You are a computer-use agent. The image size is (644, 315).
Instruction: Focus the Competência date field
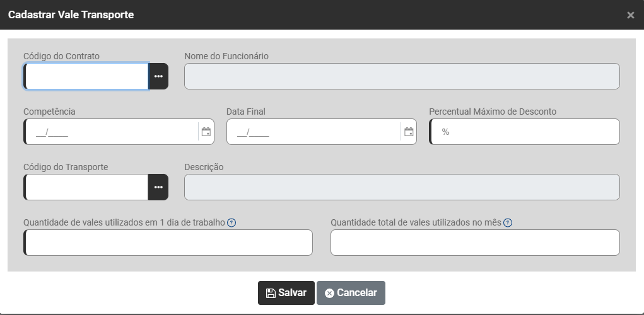pos(112,132)
